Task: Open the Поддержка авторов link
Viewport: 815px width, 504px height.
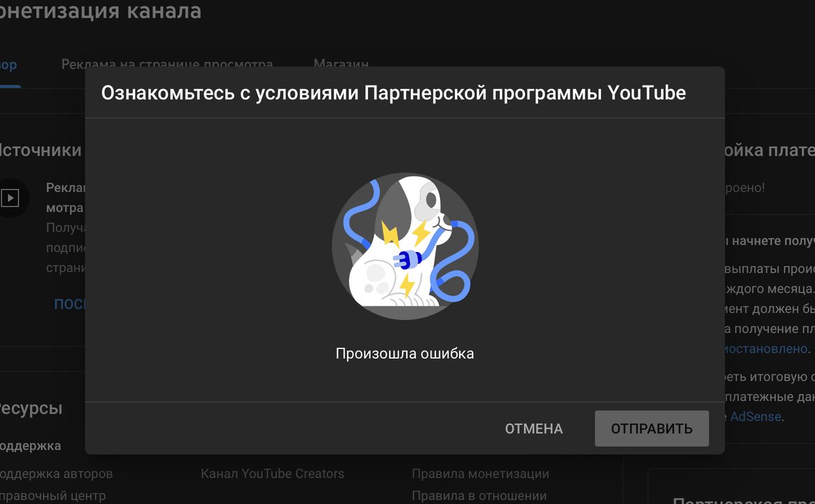Action: pyautogui.click(x=56, y=473)
